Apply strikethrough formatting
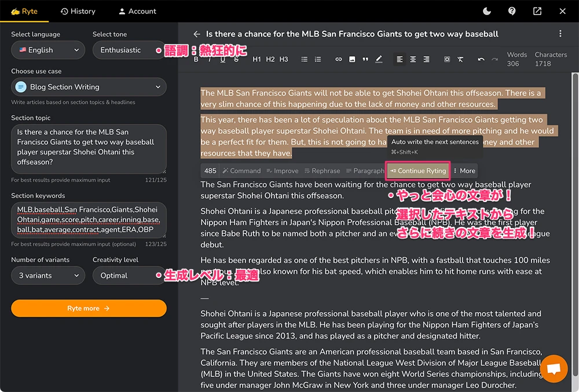This screenshot has height=392, width=579. coord(236,60)
